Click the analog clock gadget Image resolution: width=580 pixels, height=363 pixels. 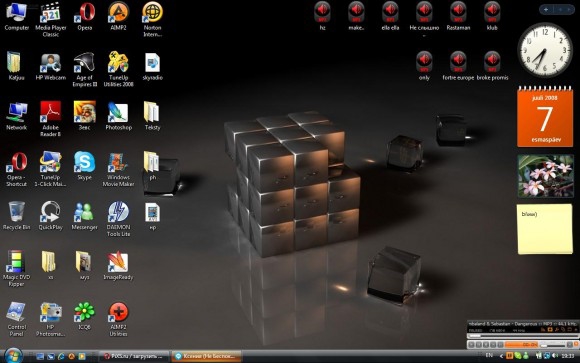point(544,50)
